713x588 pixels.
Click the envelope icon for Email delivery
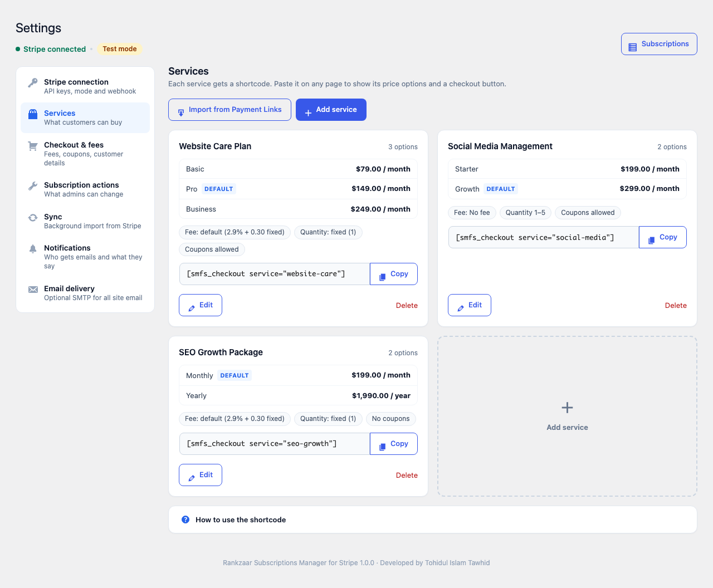pyautogui.click(x=33, y=290)
